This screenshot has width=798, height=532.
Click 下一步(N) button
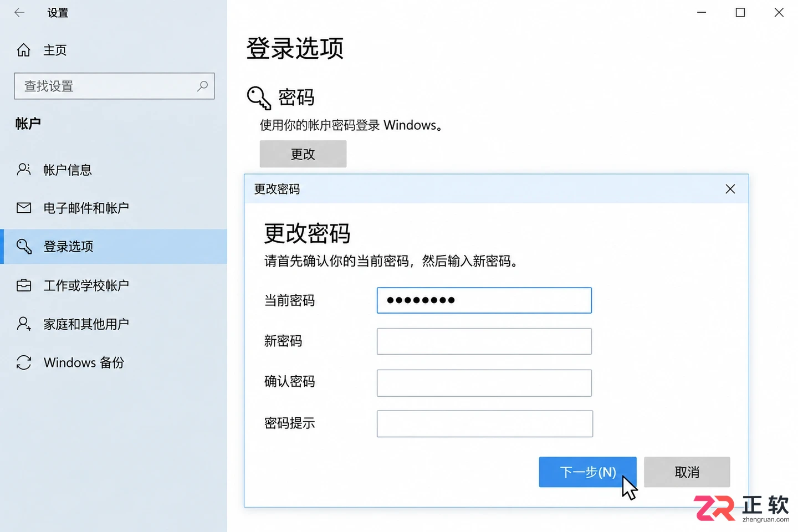coord(587,472)
